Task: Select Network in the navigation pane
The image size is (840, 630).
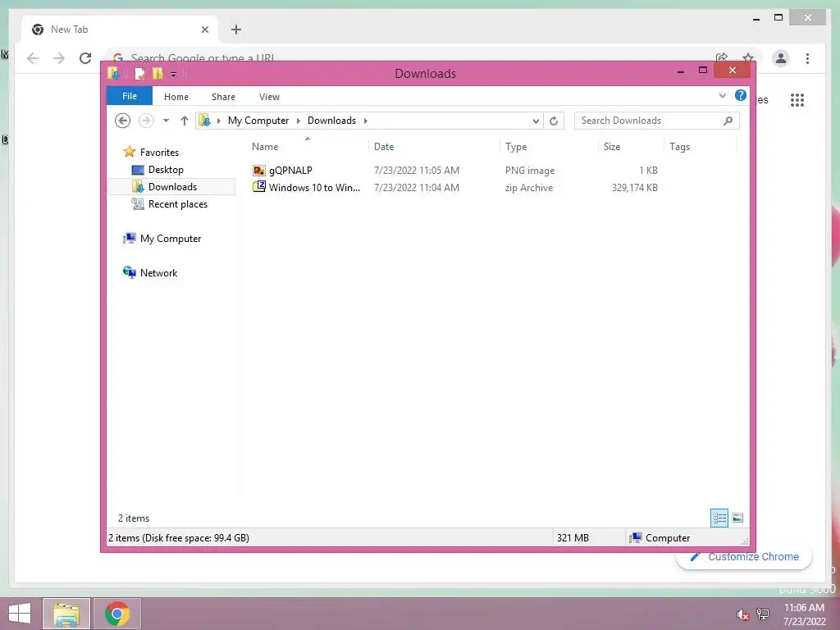Action: pyautogui.click(x=158, y=272)
